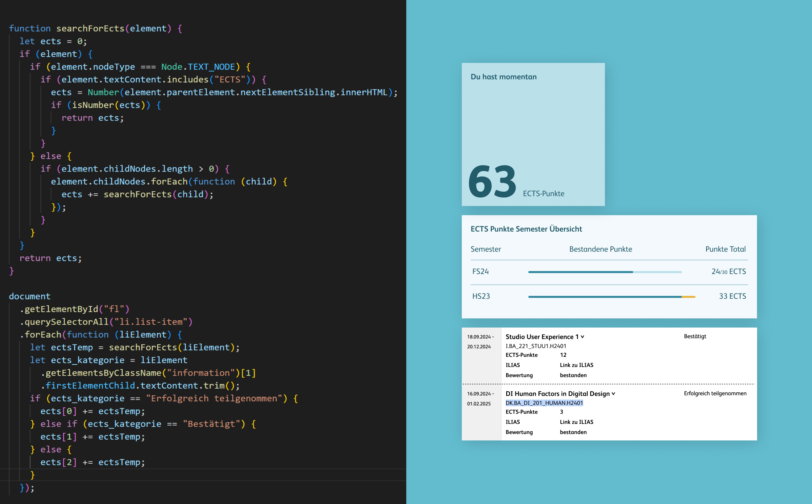
Task: Click the 'document' keyword line
Action: click(x=30, y=296)
